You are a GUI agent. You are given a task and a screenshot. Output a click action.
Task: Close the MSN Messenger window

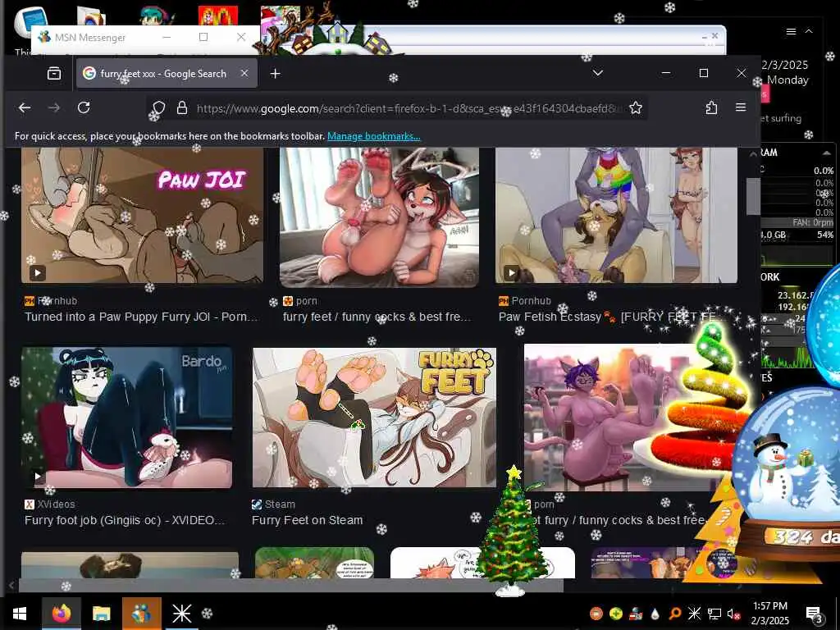pyautogui.click(x=241, y=37)
